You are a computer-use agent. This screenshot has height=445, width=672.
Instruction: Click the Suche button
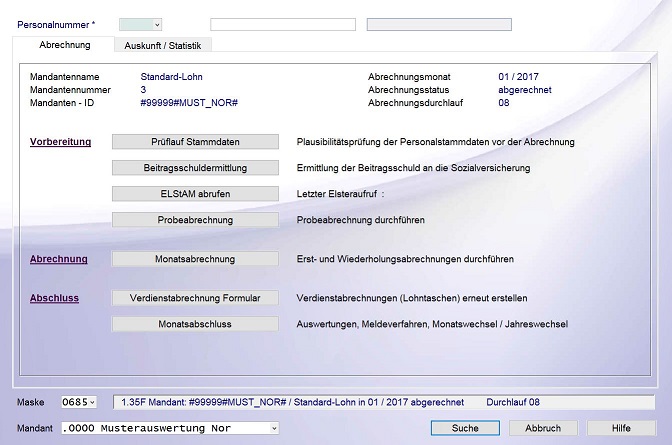tap(465, 428)
